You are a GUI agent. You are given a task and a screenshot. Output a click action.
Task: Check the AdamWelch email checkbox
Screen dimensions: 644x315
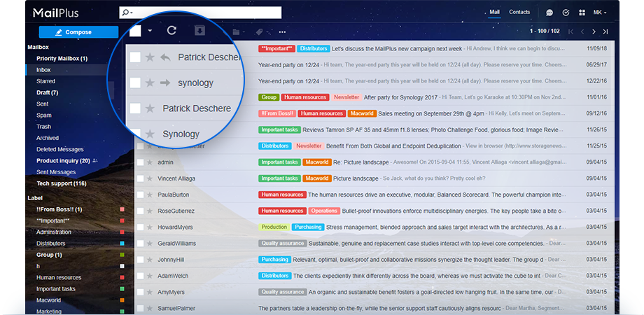tap(141, 276)
